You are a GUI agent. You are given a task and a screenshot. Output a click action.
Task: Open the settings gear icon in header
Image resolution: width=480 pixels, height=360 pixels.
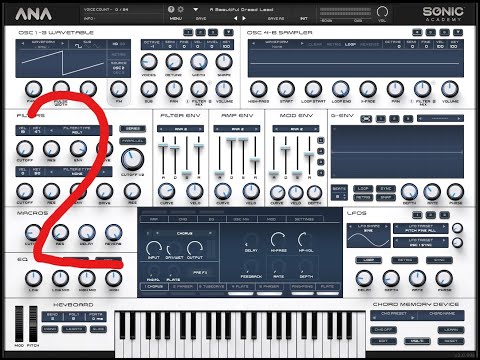point(181,9)
